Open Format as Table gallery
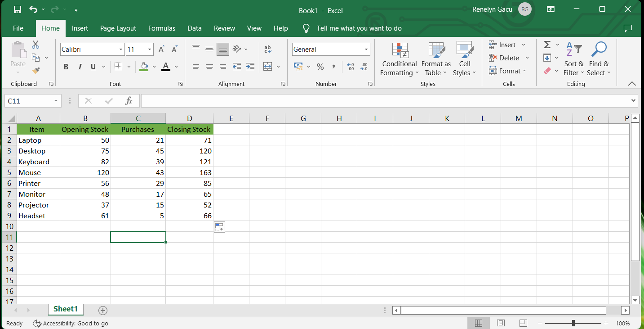The image size is (644, 329). point(436,59)
